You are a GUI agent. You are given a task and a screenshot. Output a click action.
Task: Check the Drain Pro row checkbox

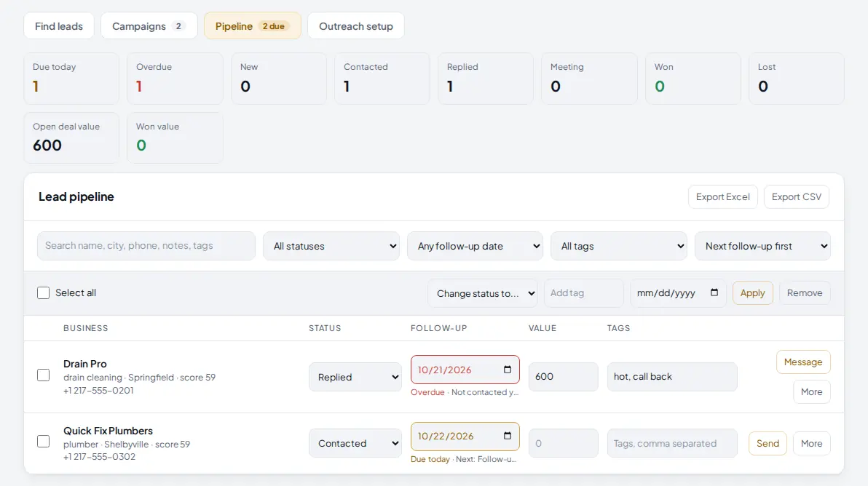pyautogui.click(x=43, y=375)
